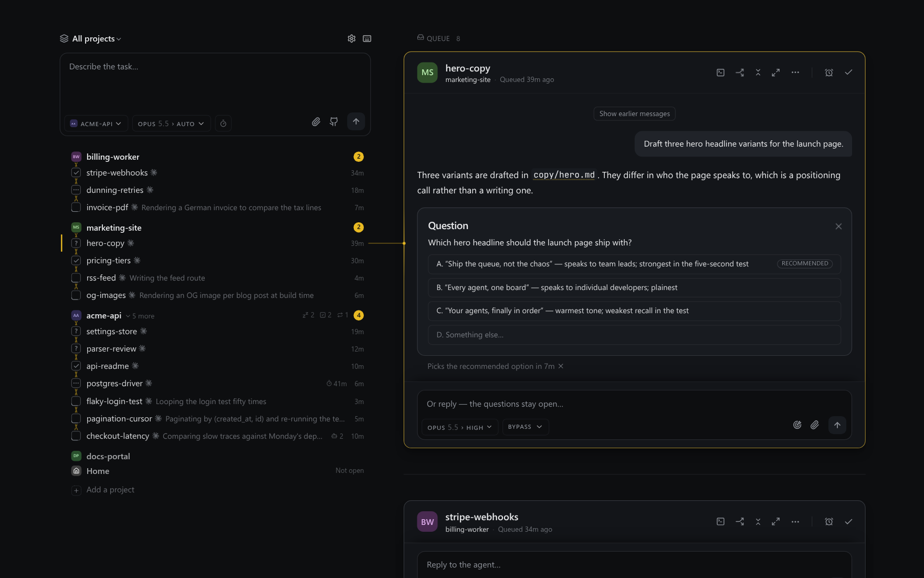Toggle the og-images status checkbox
924x578 pixels.
[76, 295]
